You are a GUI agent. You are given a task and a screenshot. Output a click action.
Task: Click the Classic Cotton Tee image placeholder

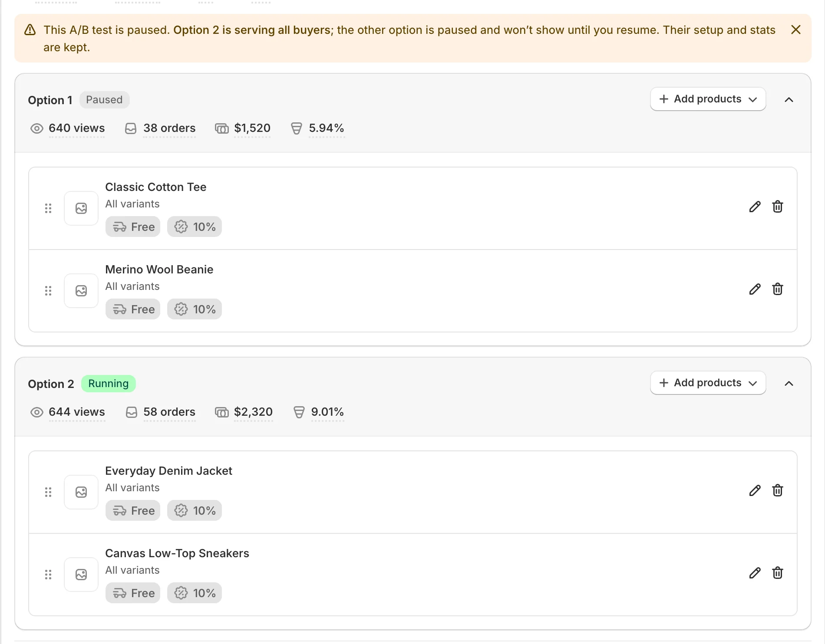point(81,208)
